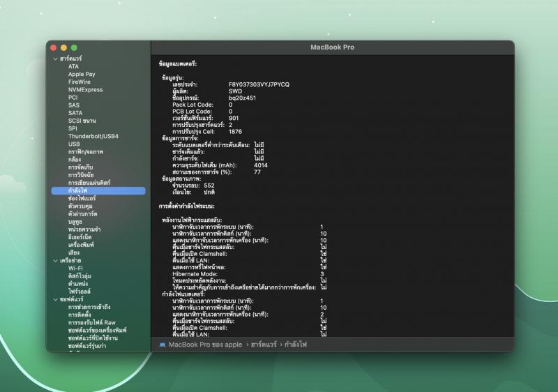Select ดิสก์โวลุ่ม in the sidebar

(80, 276)
